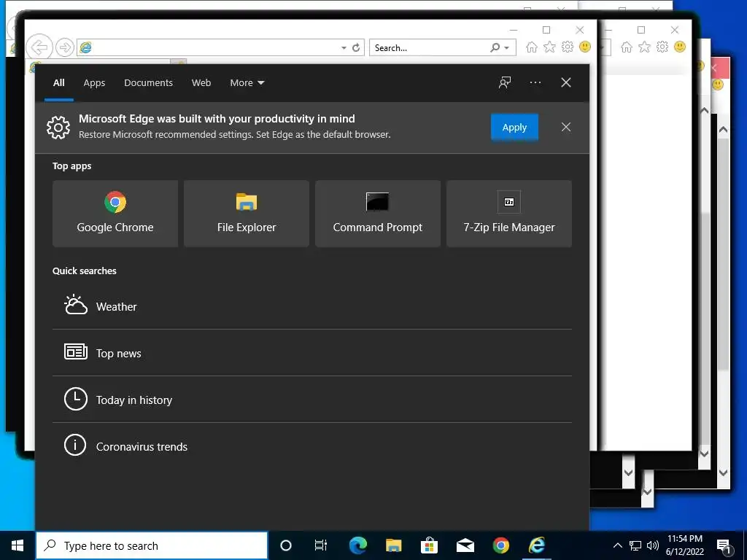Open the address bar autocomplete dropdown
Image resolution: width=747 pixels, height=560 pixels.
click(344, 47)
